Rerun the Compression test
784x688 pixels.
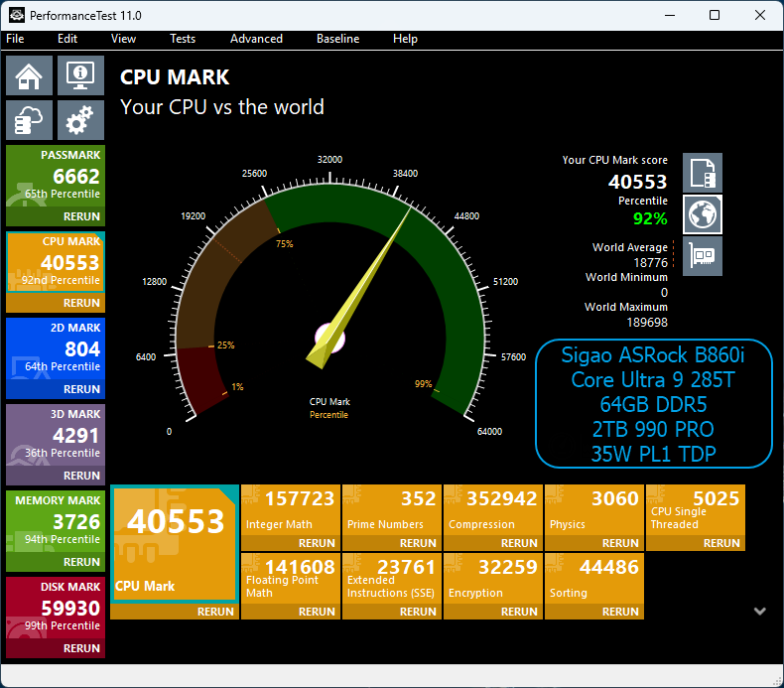[519, 543]
